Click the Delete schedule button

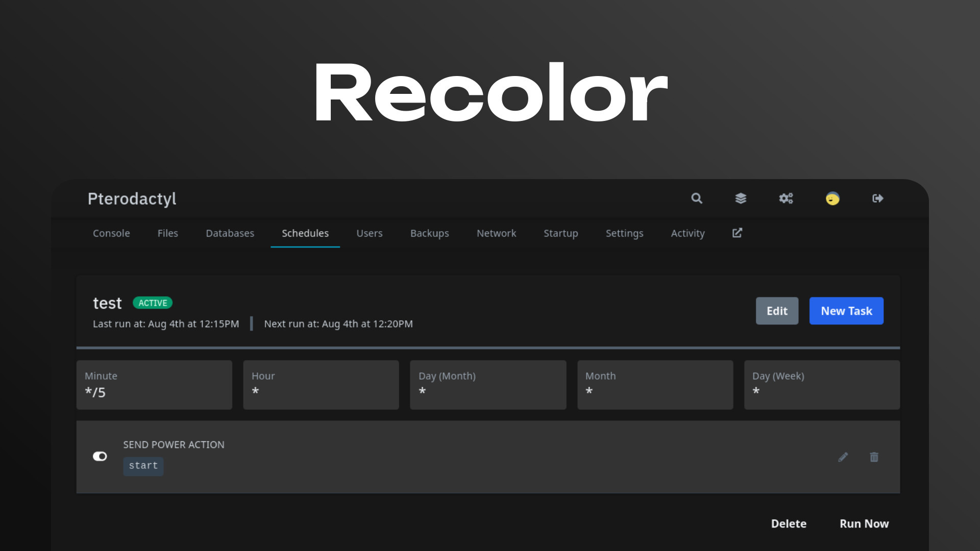pyautogui.click(x=789, y=524)
